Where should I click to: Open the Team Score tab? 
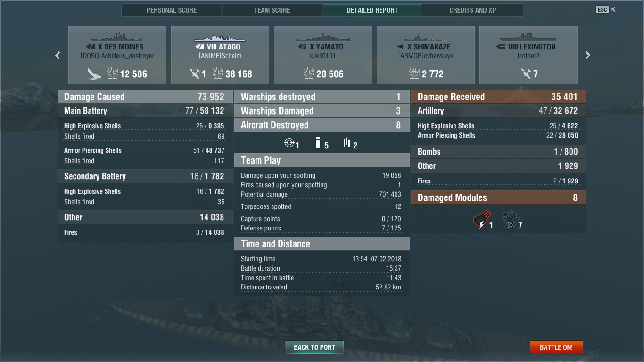click(272, 10)
